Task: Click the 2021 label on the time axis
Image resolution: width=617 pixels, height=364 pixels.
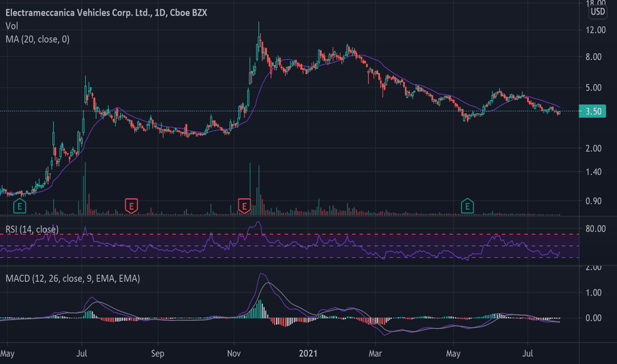Action: pyautogui.click(x=308, y=353)
